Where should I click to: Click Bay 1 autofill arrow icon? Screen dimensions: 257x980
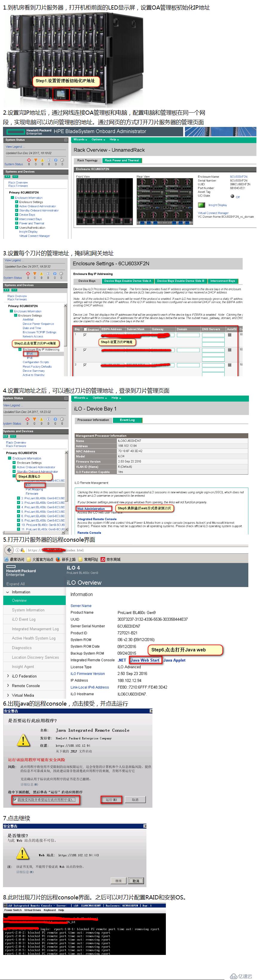click(230, 335)
